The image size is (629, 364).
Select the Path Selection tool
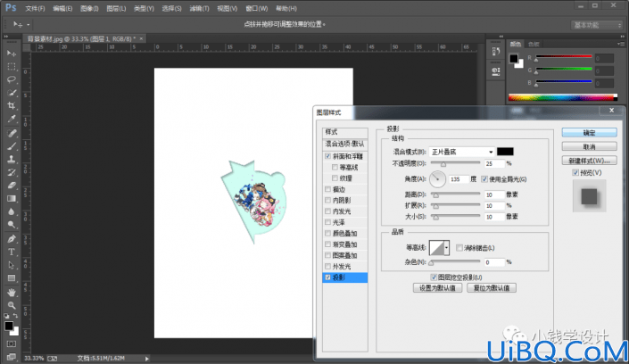pyautogui.click(x=12, y=265)
